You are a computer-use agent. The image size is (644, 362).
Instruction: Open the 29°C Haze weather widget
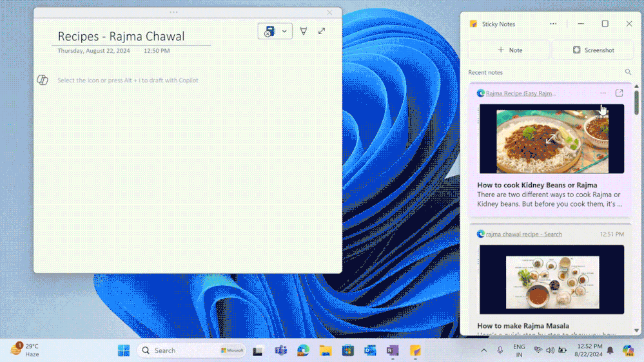(25, 350)
